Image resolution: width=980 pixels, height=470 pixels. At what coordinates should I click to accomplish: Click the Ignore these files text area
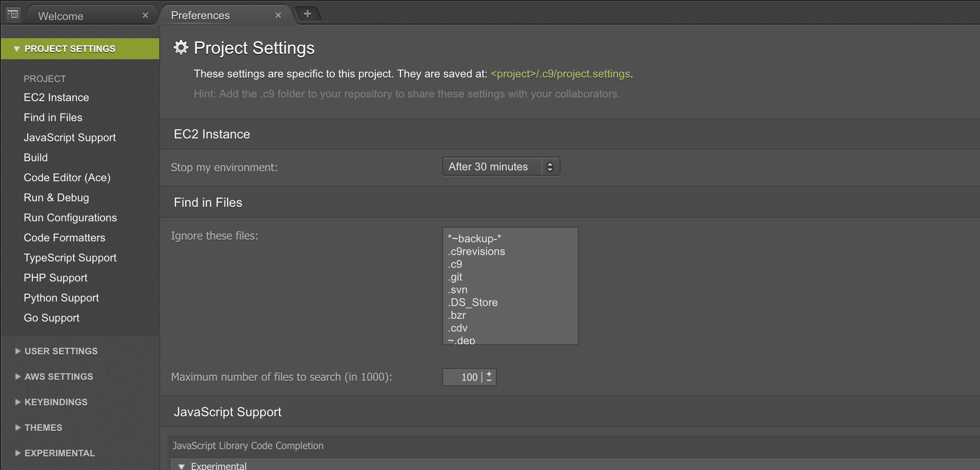tap(510, 286)
